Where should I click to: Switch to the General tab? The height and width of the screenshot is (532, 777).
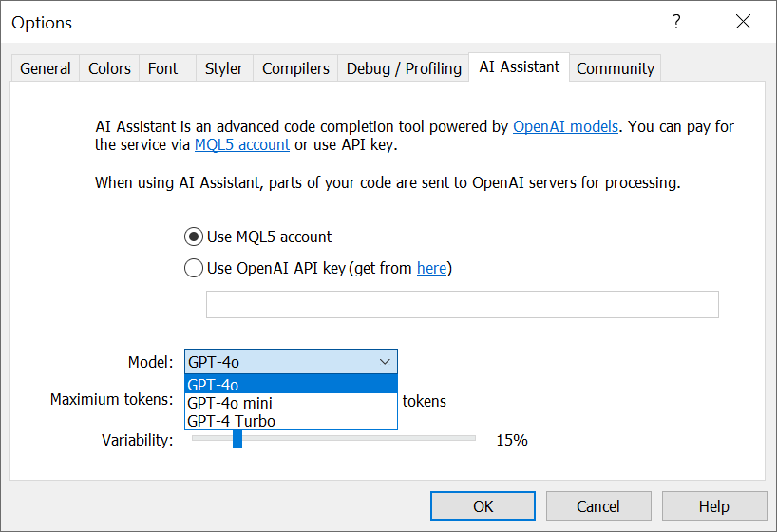45,68
